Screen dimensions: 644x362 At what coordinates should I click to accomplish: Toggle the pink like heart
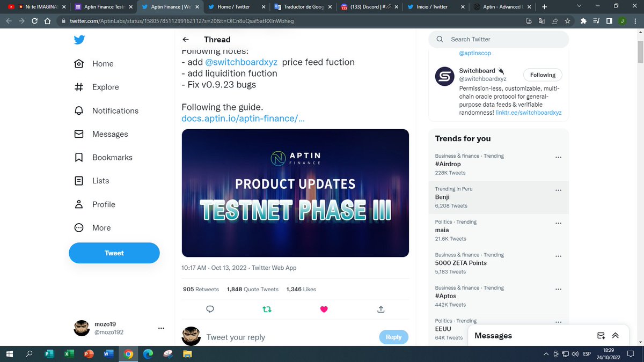[324, 309]
